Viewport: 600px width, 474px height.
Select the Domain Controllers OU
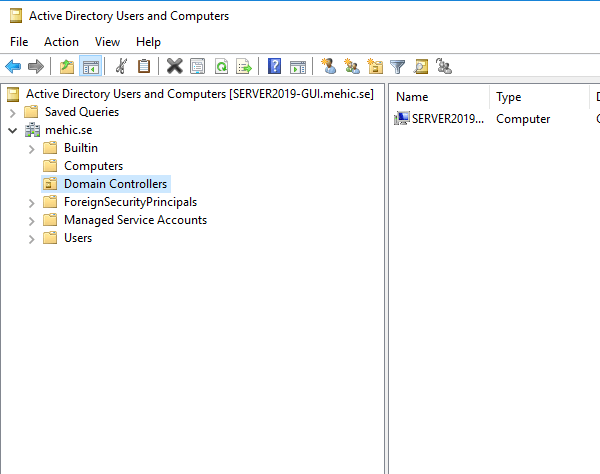[x=116, y=184]
